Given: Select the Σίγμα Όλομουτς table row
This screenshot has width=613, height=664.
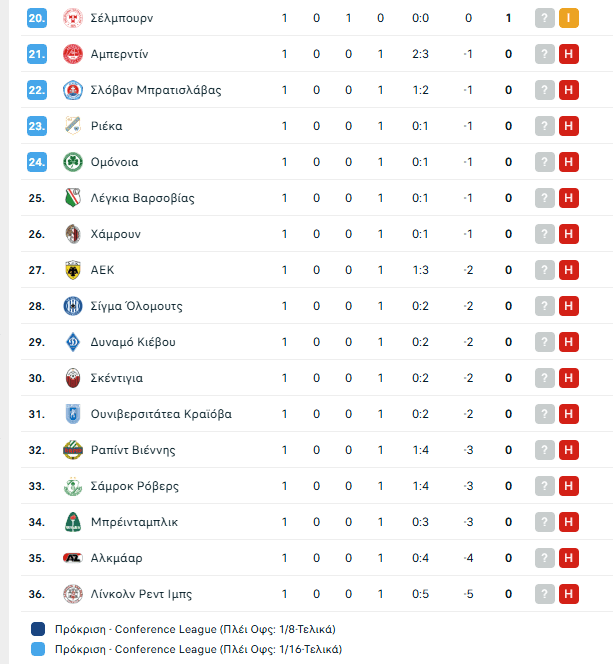Looking at the screenshot, I should coord(300,306).
